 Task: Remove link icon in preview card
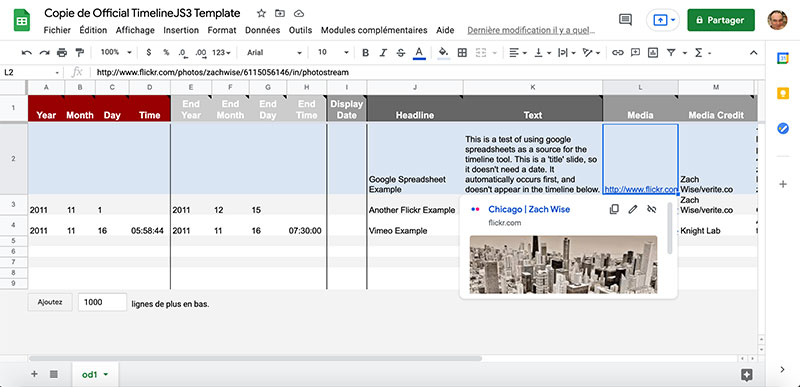point(651,210)
